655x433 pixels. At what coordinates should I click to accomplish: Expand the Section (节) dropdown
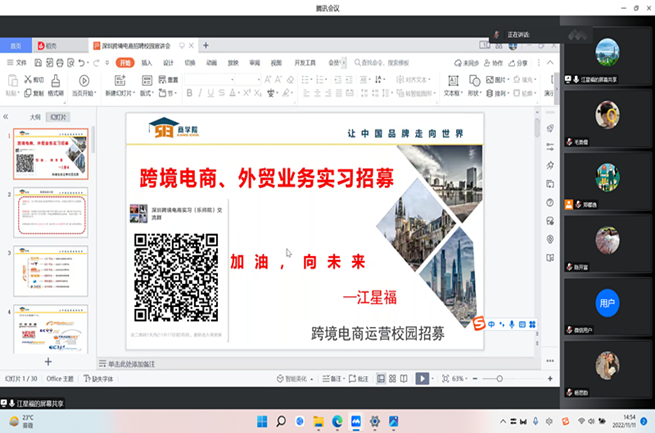pos(175,93)
